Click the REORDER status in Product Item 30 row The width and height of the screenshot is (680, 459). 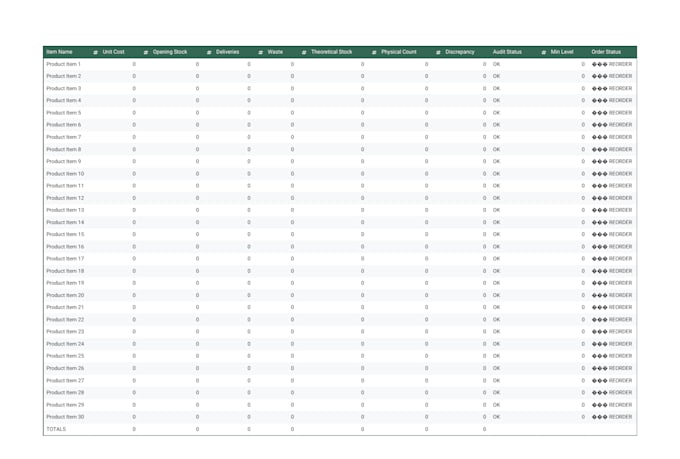(612, 417)
